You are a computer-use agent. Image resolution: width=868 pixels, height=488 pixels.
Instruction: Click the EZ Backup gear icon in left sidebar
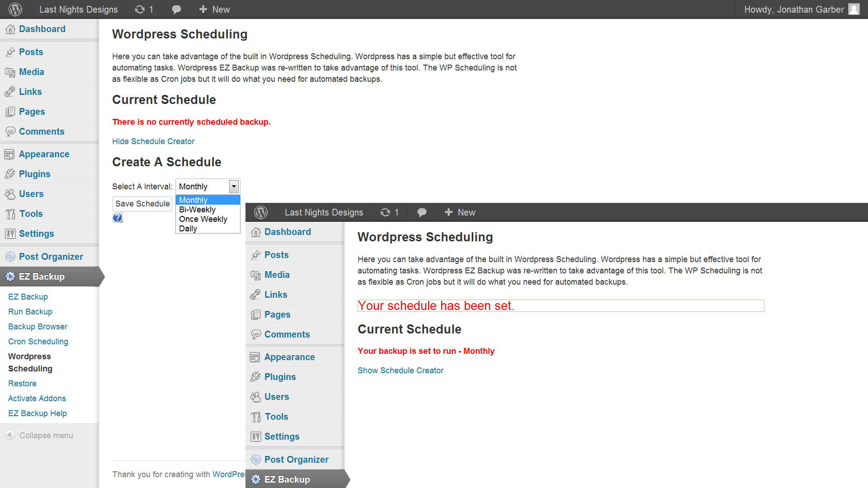point(10,277)
